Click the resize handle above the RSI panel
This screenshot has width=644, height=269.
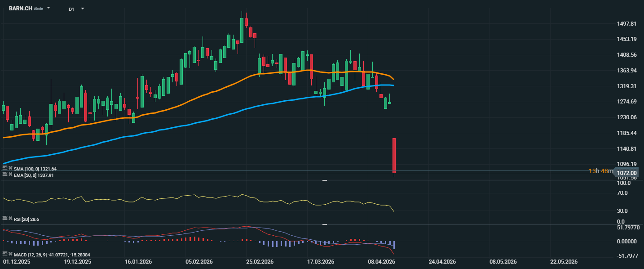[x=324, y=180]
